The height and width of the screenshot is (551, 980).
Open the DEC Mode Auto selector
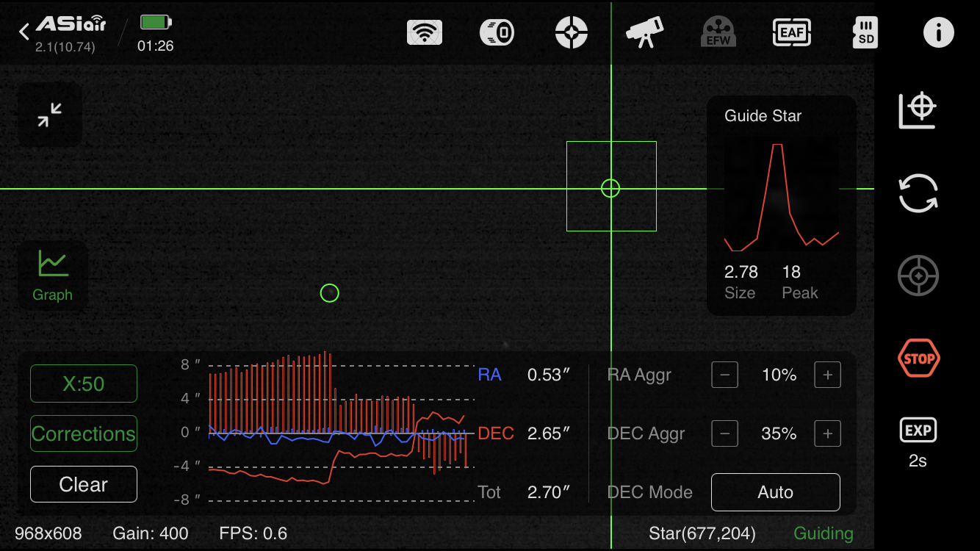pos(775,492)
